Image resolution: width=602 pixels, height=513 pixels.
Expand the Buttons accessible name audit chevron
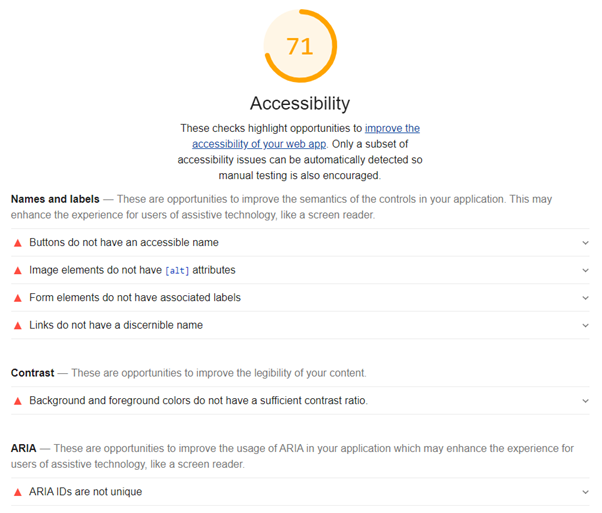pyautogui.click(x=585, y=243)
